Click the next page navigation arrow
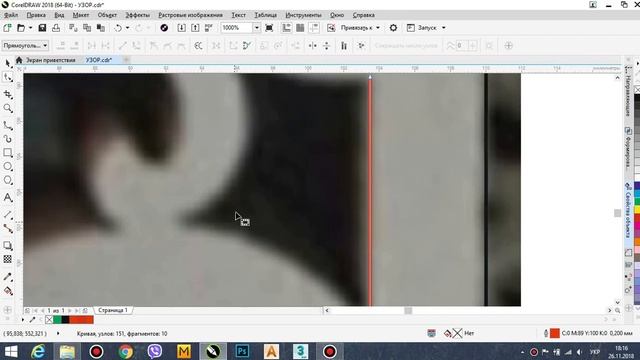640x360 pixels. tap(69, 311)
